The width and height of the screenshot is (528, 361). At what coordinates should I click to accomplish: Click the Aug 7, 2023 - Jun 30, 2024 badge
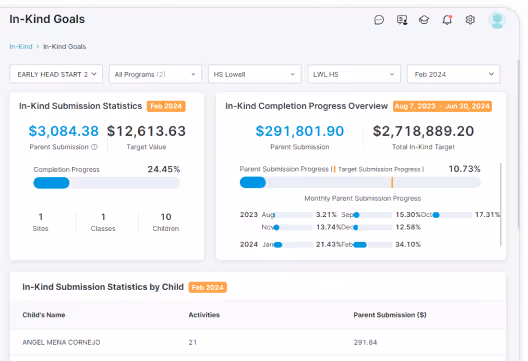click(442, 106)
